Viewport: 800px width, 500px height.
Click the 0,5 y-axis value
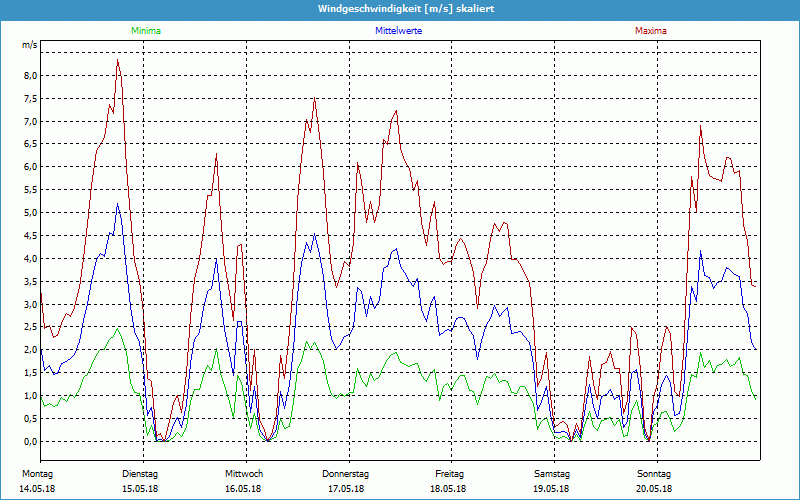point(31,419)
